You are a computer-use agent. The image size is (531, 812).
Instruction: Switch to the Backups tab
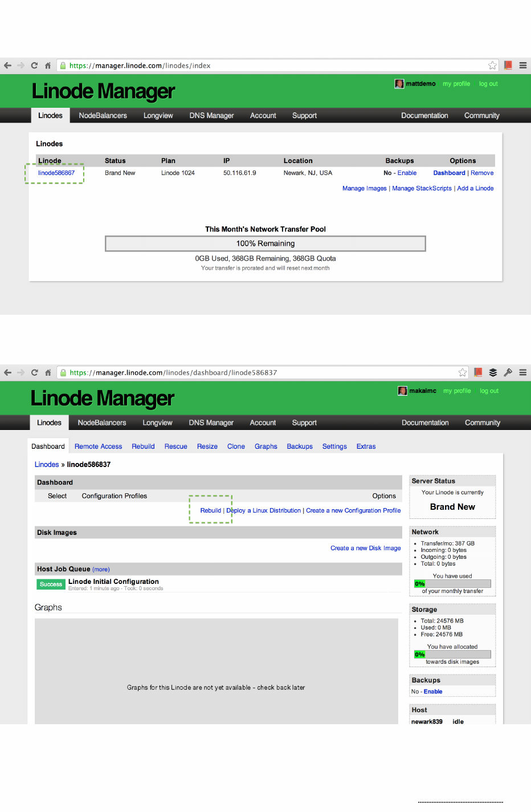click(x=300, y=446)
